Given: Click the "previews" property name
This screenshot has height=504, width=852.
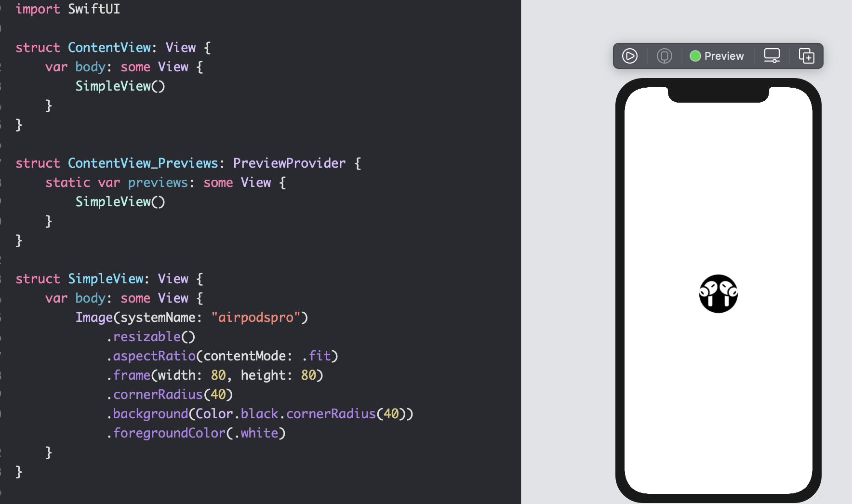Looking at the screenshot, I should 158,183.
